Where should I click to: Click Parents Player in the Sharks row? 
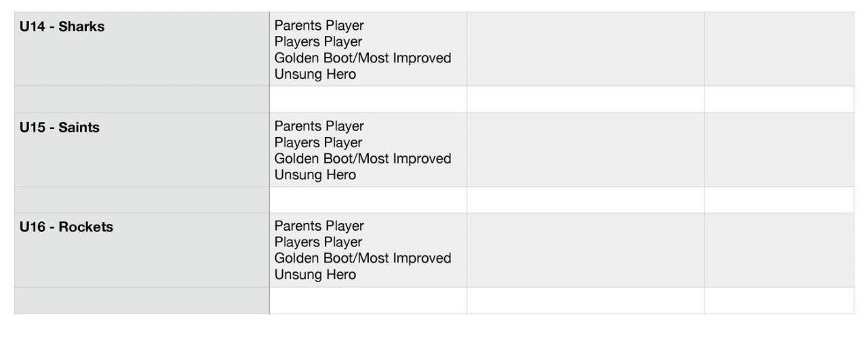[x=319, y=26]
